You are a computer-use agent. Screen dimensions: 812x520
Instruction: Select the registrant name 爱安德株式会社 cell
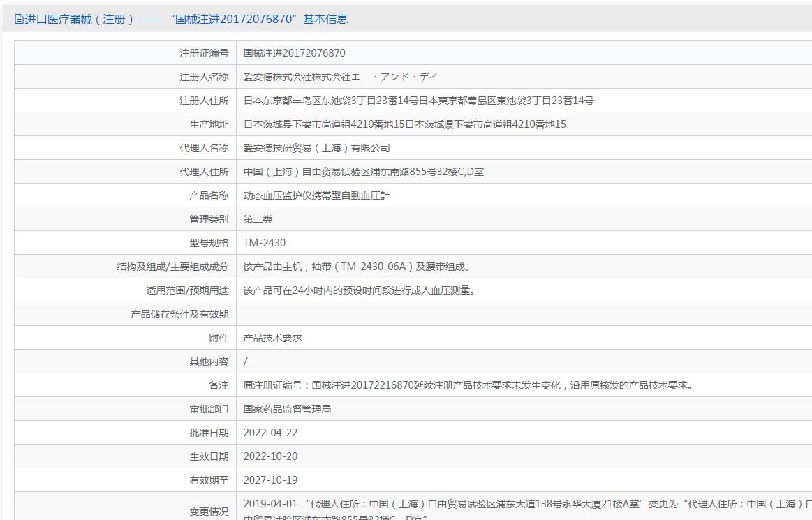340,77
